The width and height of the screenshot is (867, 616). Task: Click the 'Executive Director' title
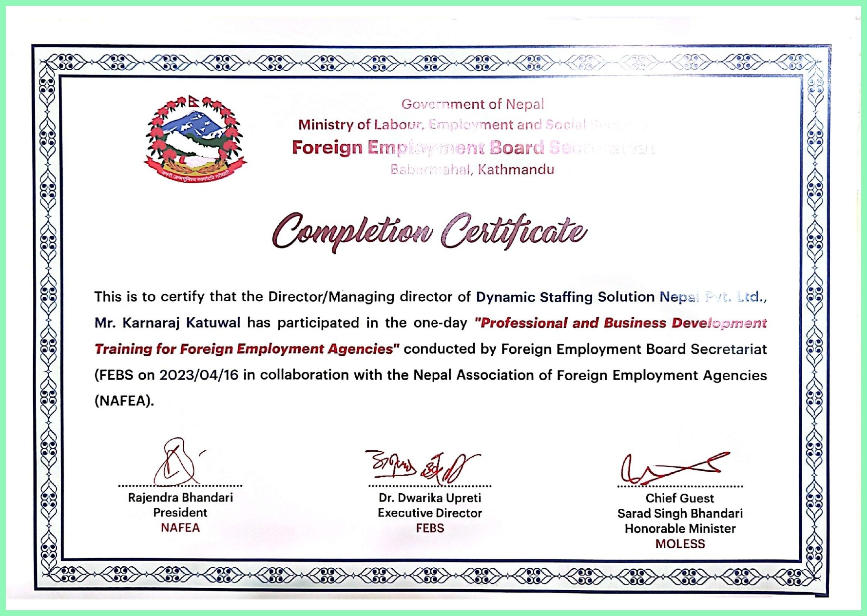point(430,513)
